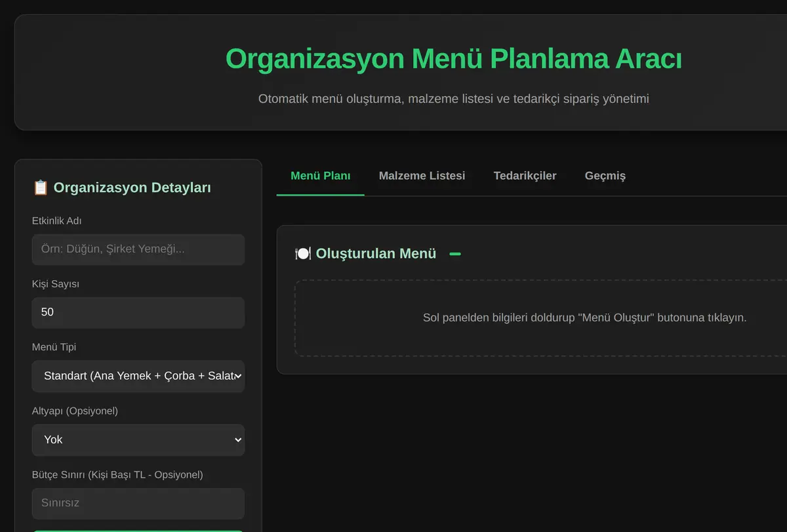Click the Kişi Sayısı label

pos(56,284)
